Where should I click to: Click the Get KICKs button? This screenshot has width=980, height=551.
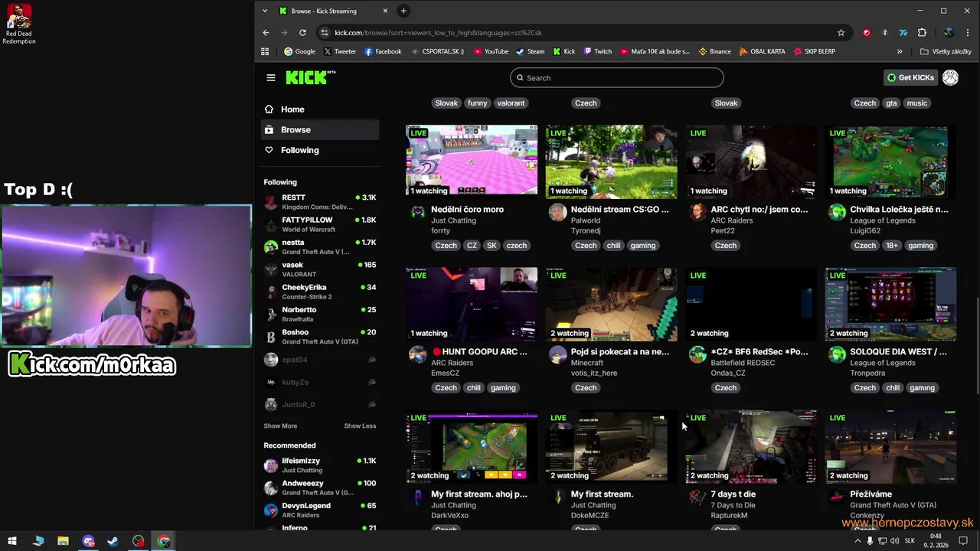(910, 77)
